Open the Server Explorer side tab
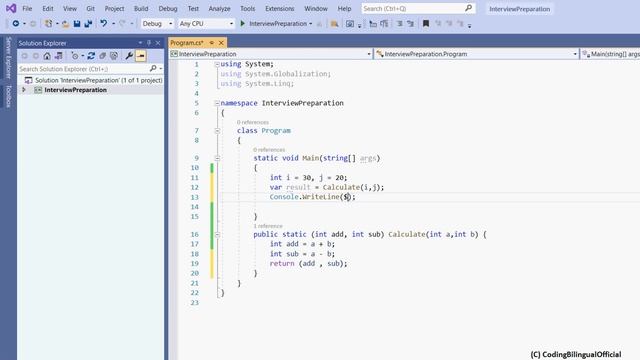 click(x=8, y=58)
